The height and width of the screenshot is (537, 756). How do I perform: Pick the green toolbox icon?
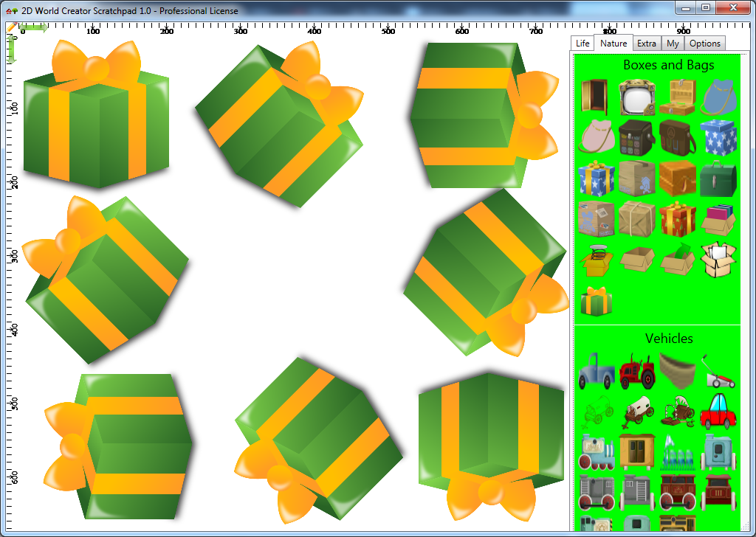[x=718, y=179]
